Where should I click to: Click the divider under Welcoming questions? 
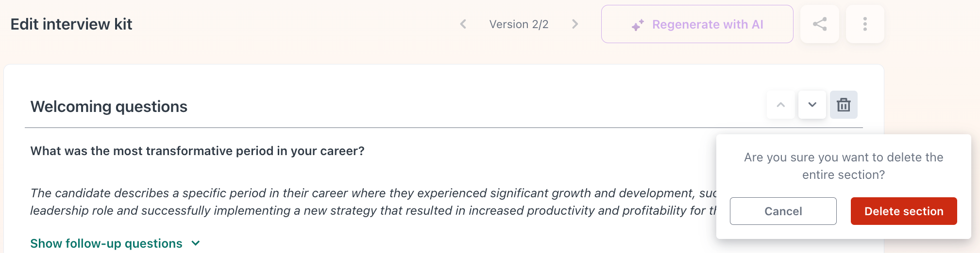444,128
